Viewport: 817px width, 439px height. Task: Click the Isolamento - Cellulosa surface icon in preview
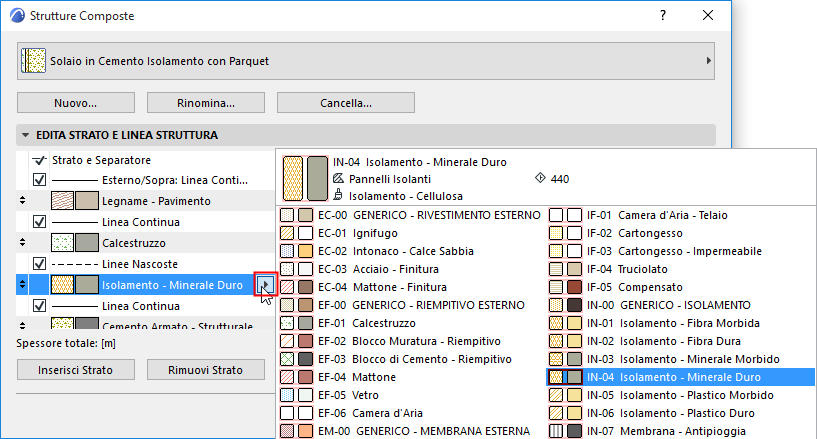pos(338,195)
